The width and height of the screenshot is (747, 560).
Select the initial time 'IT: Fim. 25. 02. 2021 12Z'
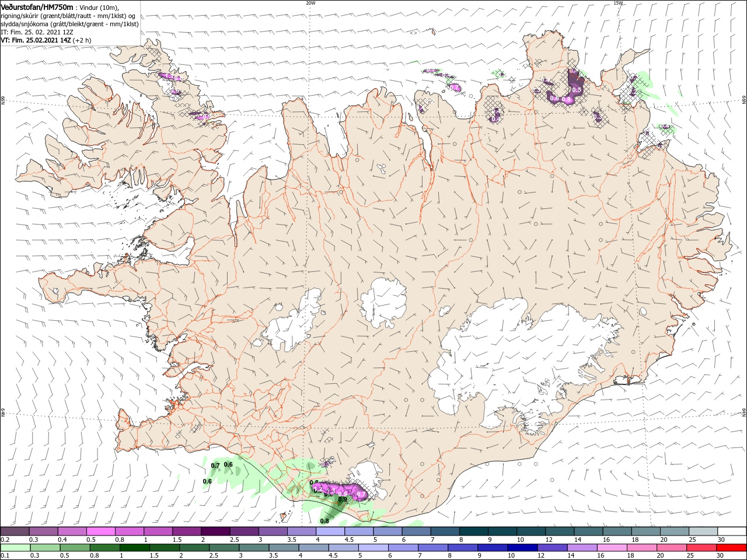(37, 32)
